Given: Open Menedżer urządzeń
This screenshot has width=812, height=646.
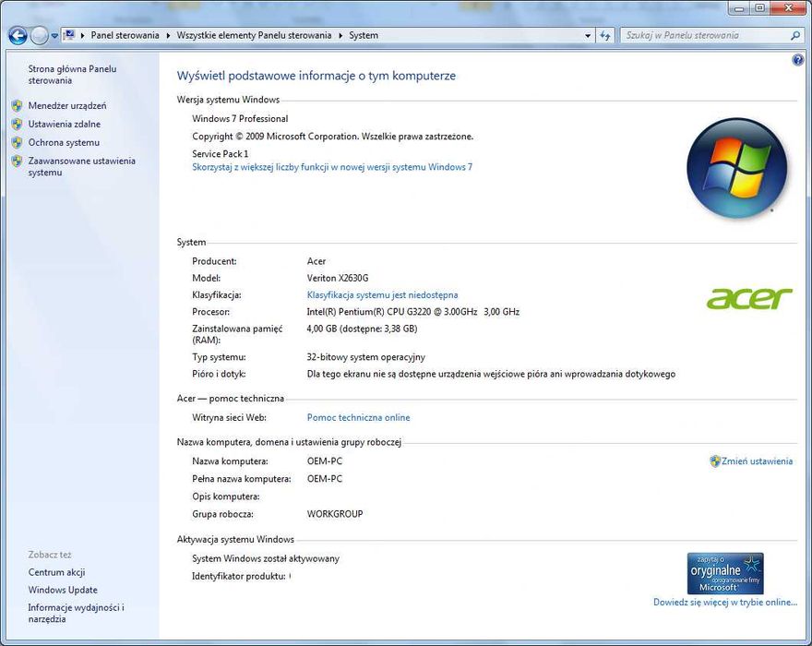Looking at the screenshot, I should (67, 106).
